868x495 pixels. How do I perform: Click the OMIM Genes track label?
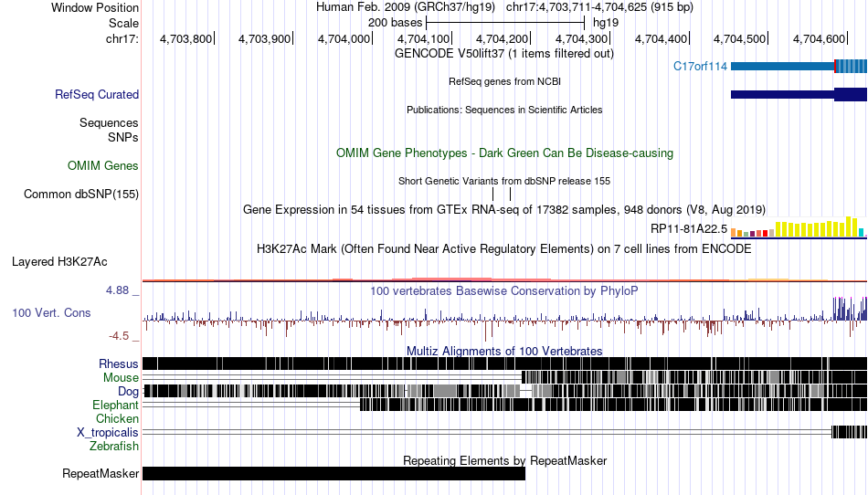[x=103, y=166]
